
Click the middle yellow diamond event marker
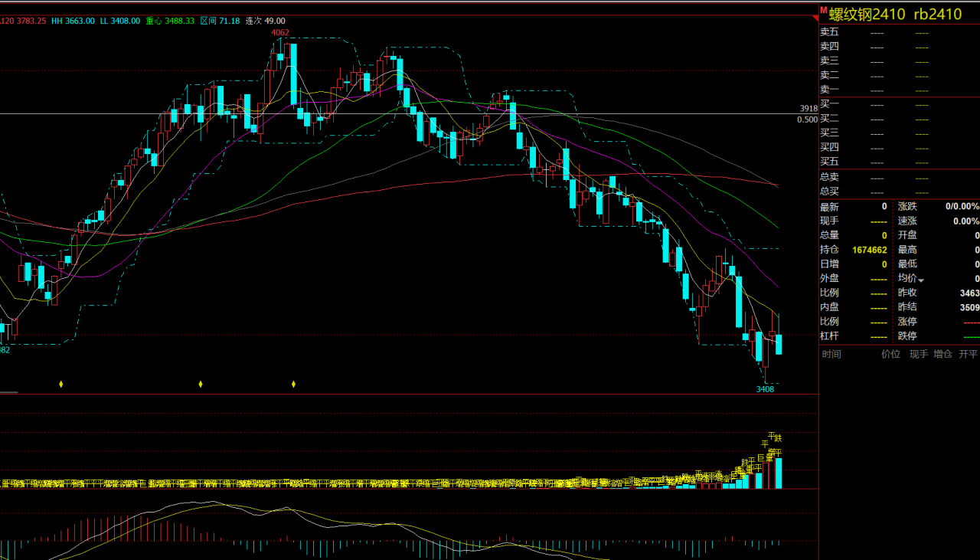click(x=201, y=384)
